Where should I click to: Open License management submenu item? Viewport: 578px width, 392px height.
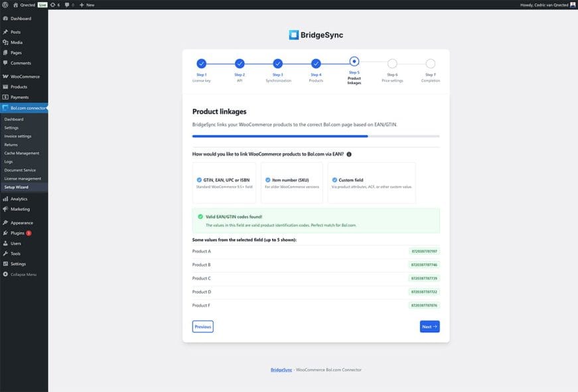(x=23, y=178)
